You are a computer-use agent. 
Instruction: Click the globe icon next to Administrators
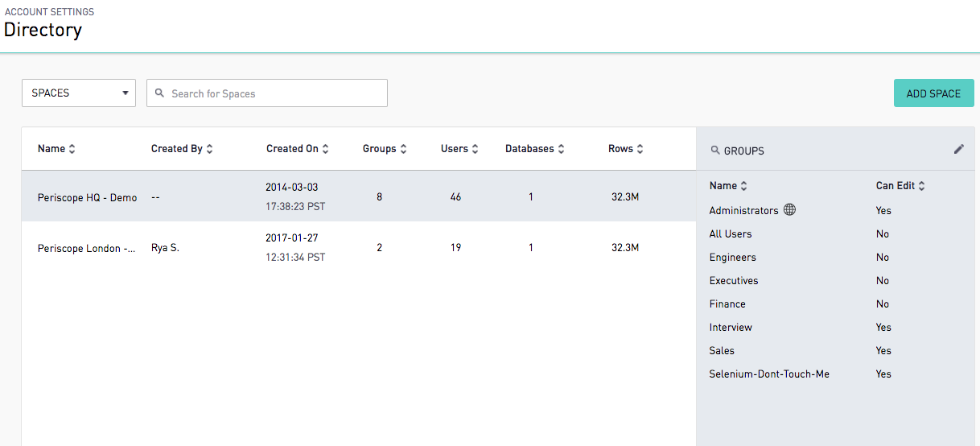click(789, 210)
